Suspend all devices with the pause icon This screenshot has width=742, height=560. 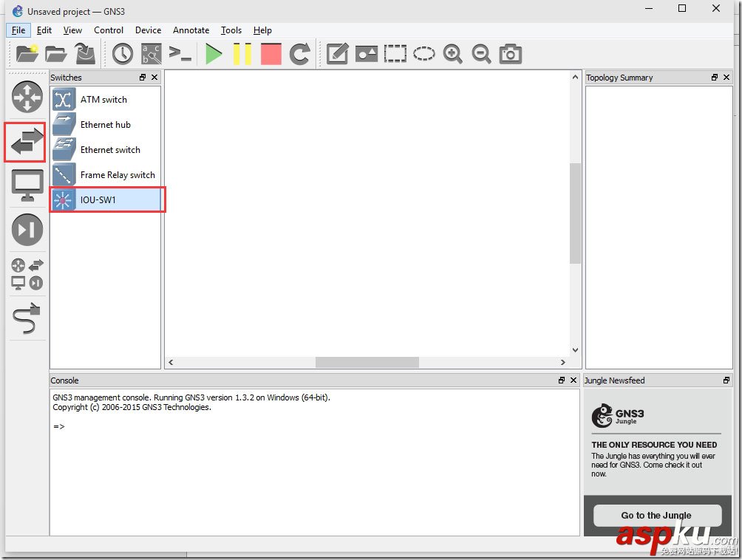(242, 53)
